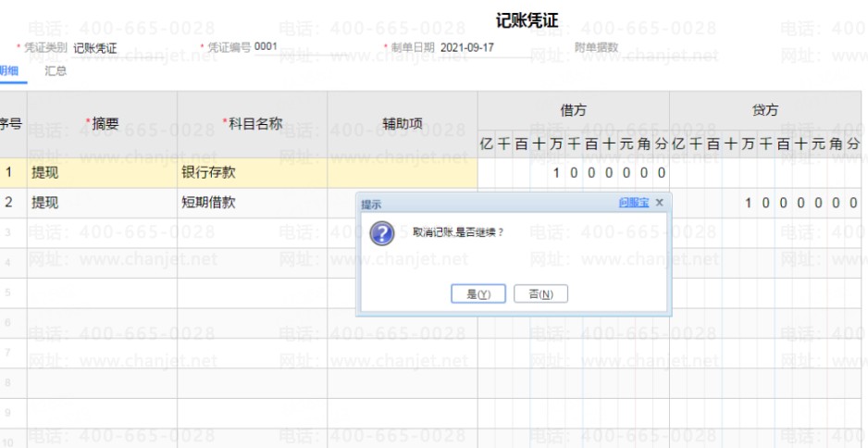868x448 pixels.
Task: Click the 辅助项 column header
Action: pyautogui.click(x=403, y=124)
